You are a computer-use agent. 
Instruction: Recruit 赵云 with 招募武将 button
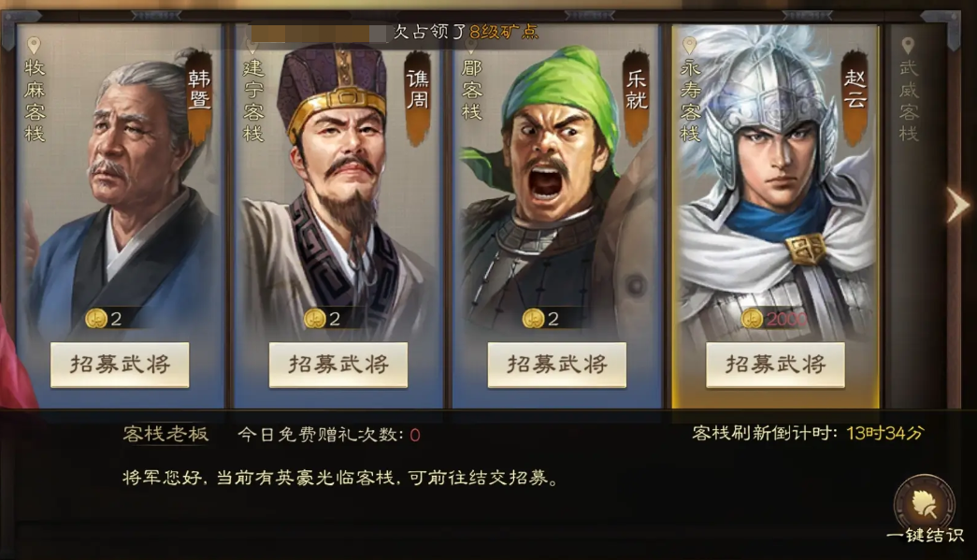(x=775, y=365)
